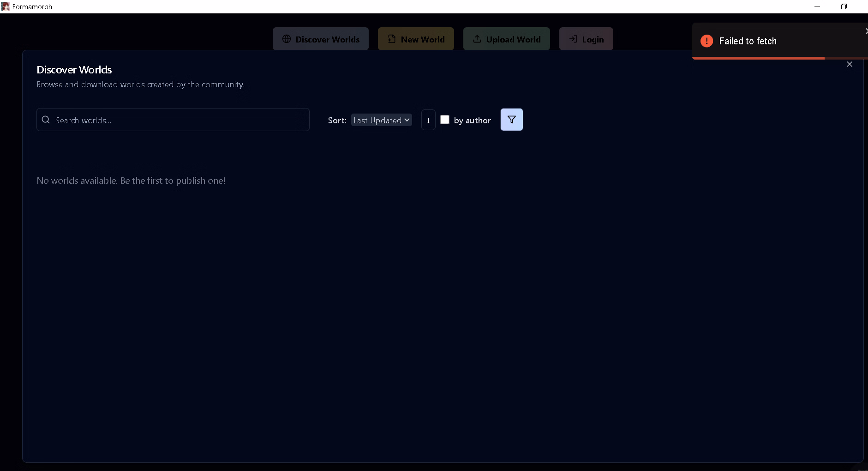The width and height of the screenshot is (868, 471).
Task: Open the Discover Worlds tab
Action: pyautogui.click(x=321, y=39)
